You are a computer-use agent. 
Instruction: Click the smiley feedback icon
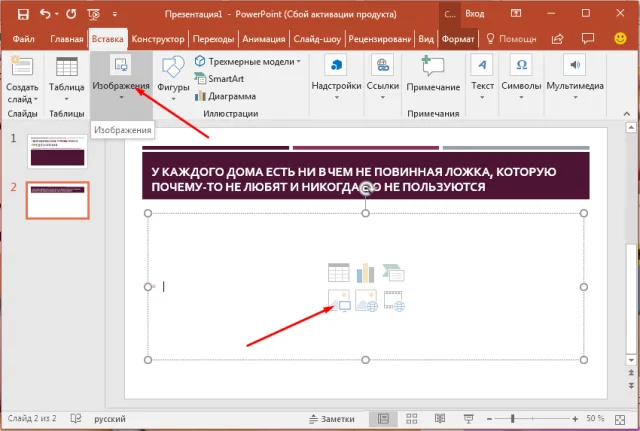pos(620,39)
